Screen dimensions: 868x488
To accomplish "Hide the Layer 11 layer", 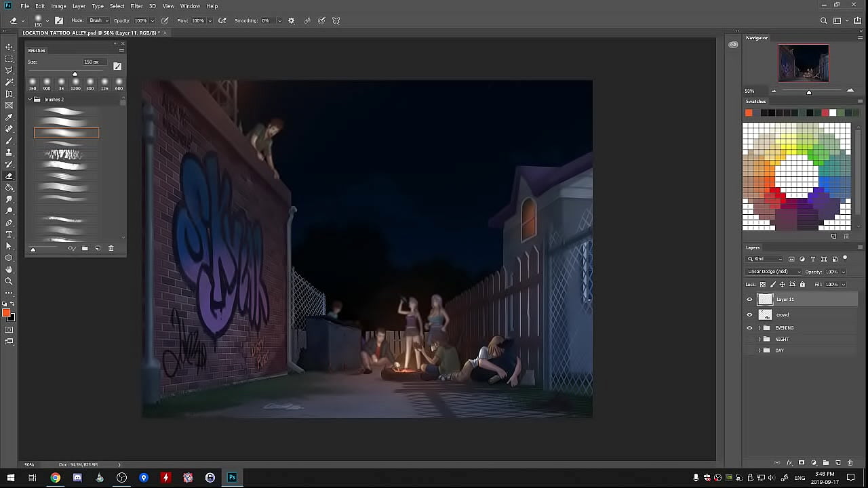I will (749, 299).
